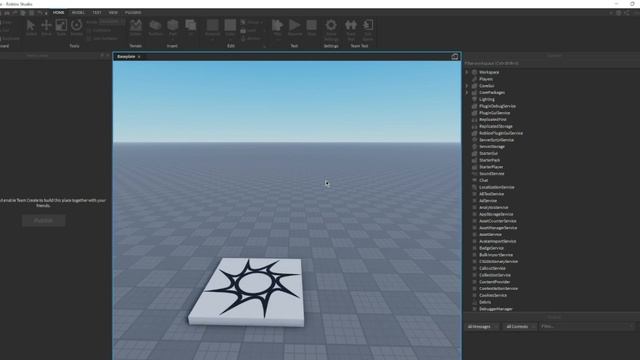Click the Explorer filter field
The image size is (640, 360).
click(551, 64)
